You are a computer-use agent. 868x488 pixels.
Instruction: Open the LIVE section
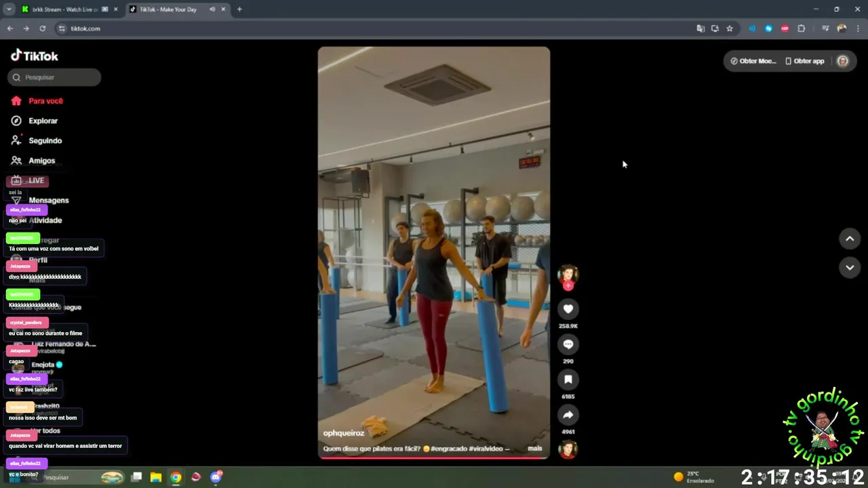click(36, 180)
